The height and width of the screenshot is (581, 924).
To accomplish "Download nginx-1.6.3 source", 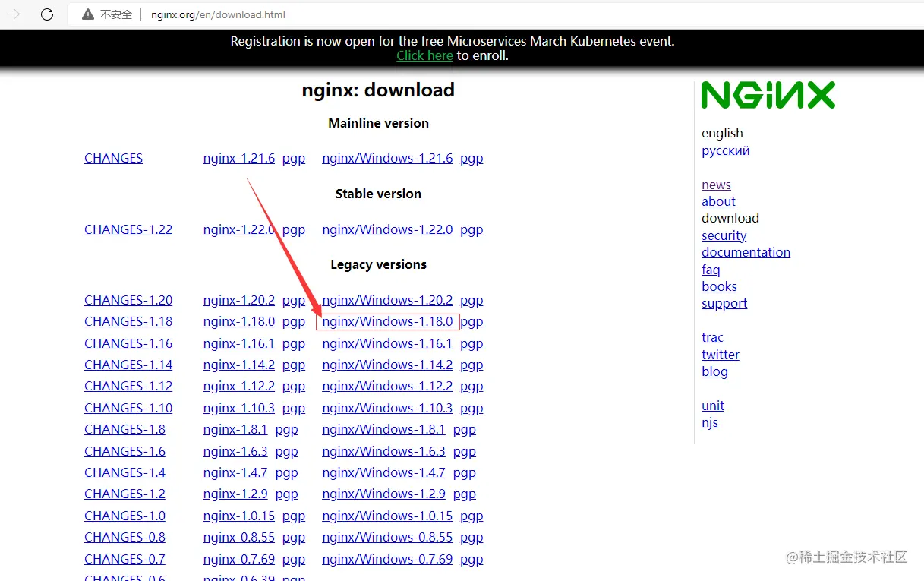I will point(235,451).
